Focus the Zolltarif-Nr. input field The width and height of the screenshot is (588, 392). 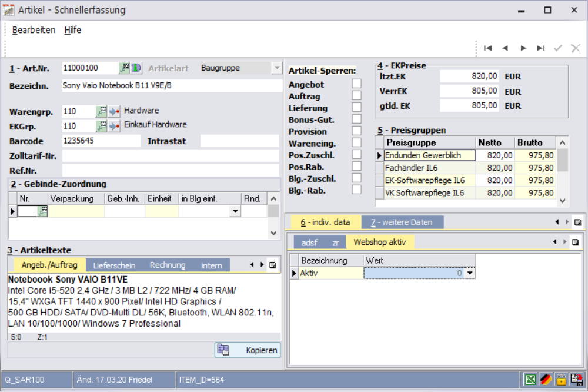[171, 155]
